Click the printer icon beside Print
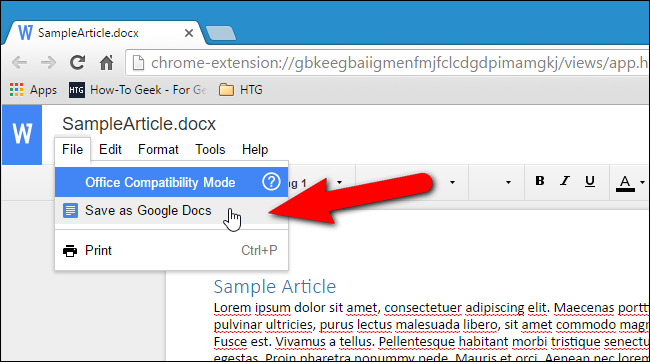This screenshot has width=650, height=362. click(70, 250)
